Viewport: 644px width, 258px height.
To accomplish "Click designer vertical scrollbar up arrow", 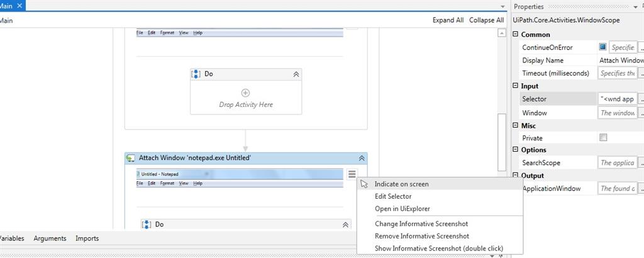I will point(501,33).
